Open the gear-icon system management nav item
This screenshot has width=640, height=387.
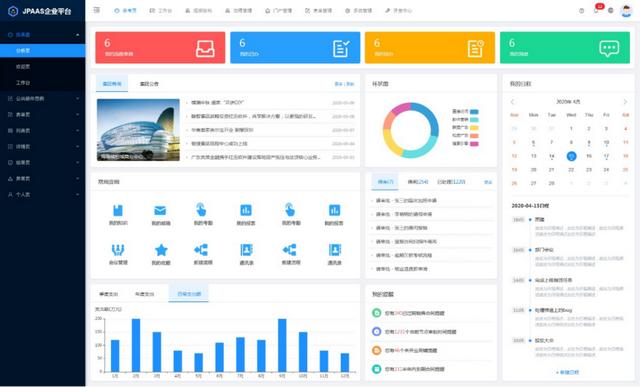[358, 11]
